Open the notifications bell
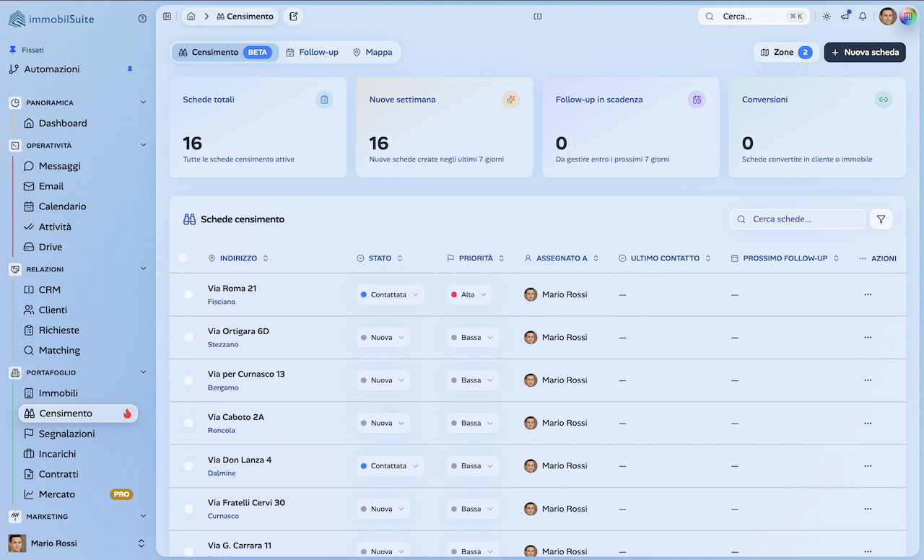The width and height of the screenshot is (924, 560). pyautogui.click(x=863, y=16)
